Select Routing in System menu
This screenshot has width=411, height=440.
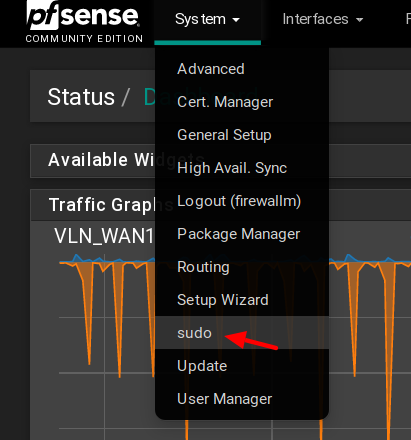coord(242,267)
